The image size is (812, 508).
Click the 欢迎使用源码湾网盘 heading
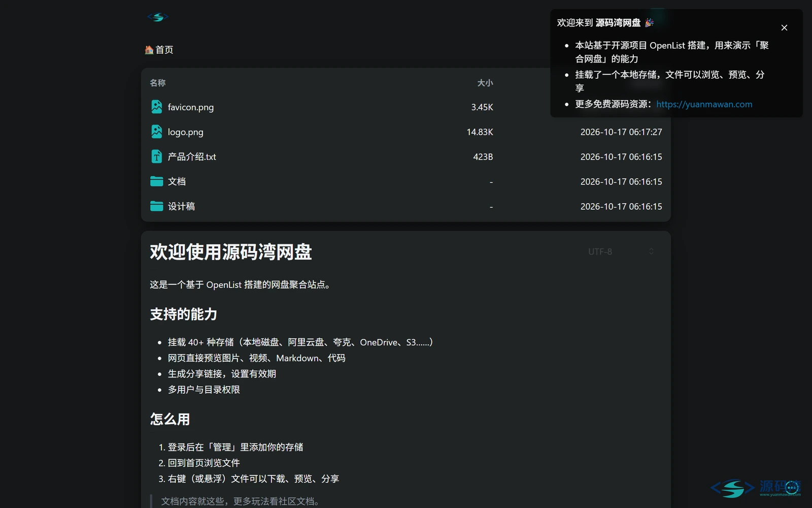tap(231, 252)
